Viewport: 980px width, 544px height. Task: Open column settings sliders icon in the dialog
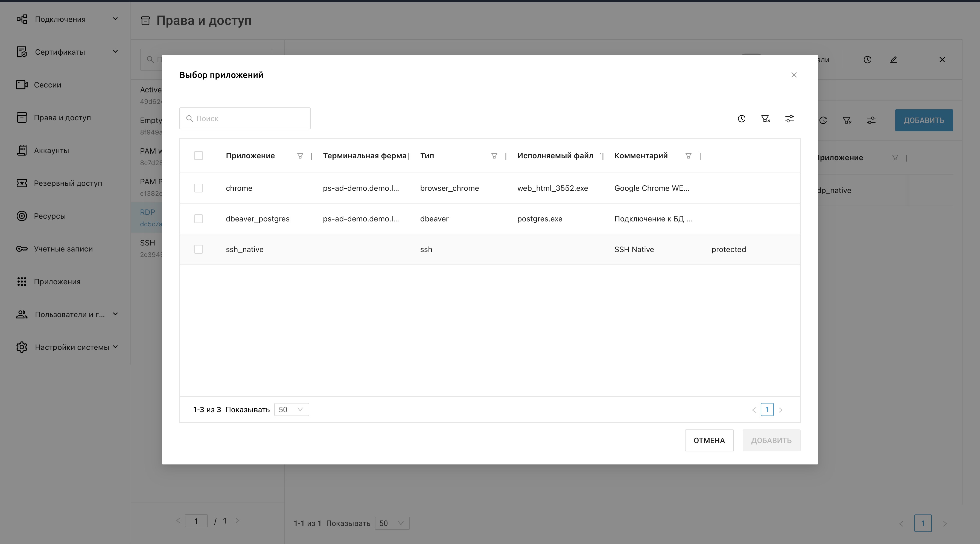[x=789, y=119]
